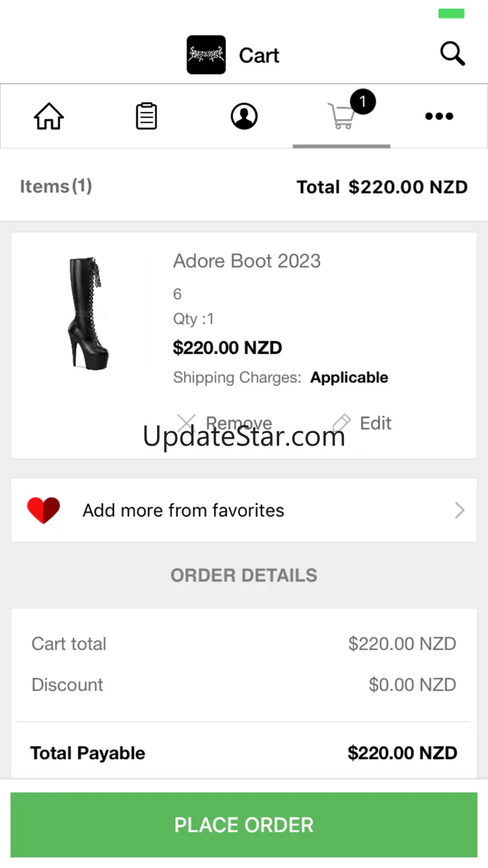Click the pencil edit icon

click(342, 423)
